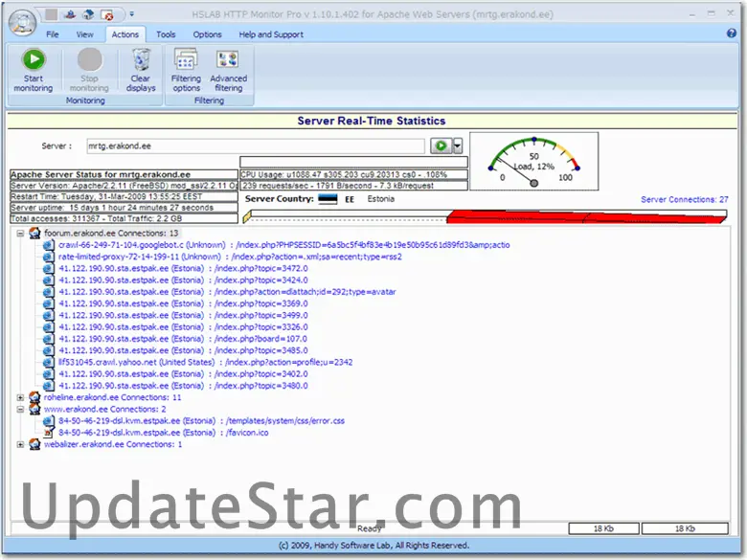This screenshot has width=747, height=560.
Task: Select the action=dlattach avatar request row
Action: pyautogui.click(x=227, y=292)
